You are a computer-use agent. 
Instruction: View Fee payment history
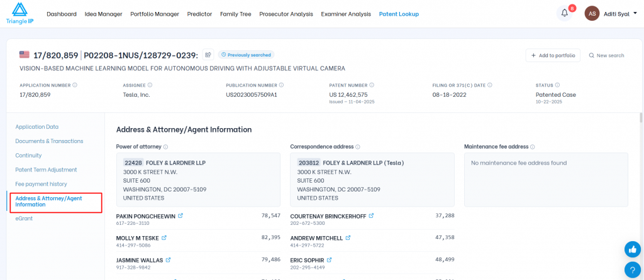[x=41, y=184]
